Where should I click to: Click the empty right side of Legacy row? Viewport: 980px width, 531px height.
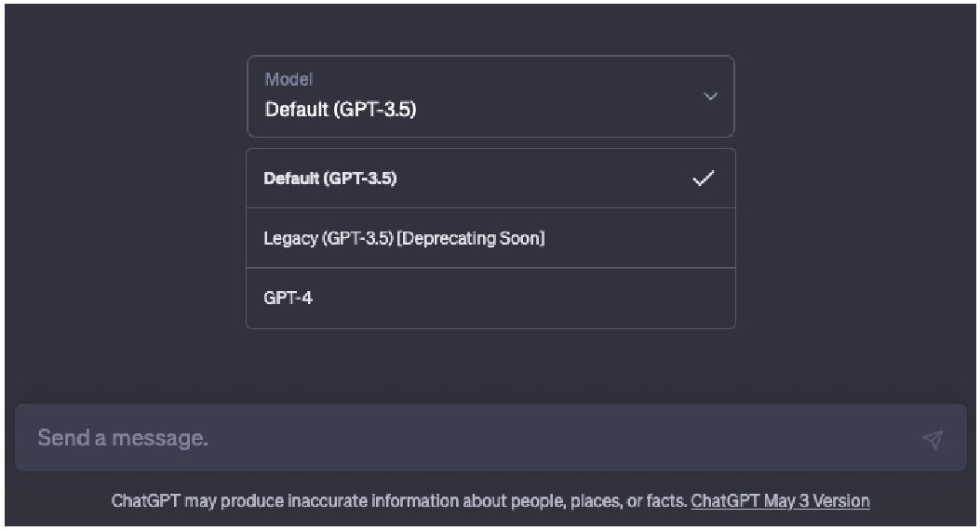pyautogui.click(x=638, y=238)
